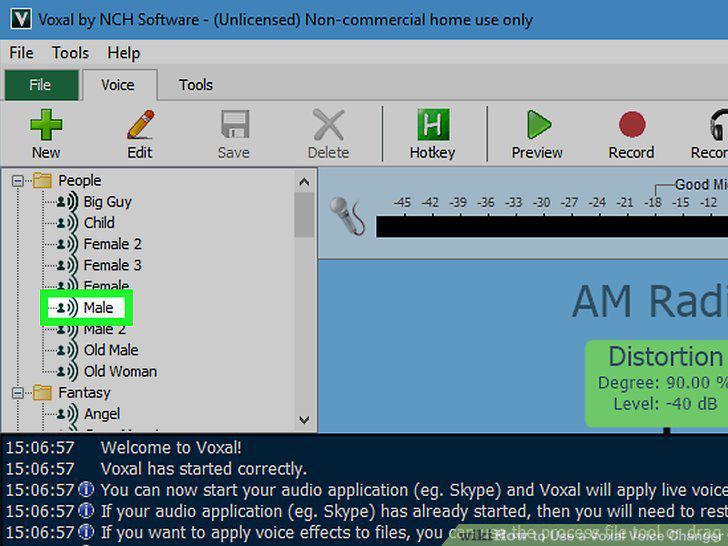The width and height of the screenshot is (728, 546).
Task: Open the green File tab
Action: (41, 85)
